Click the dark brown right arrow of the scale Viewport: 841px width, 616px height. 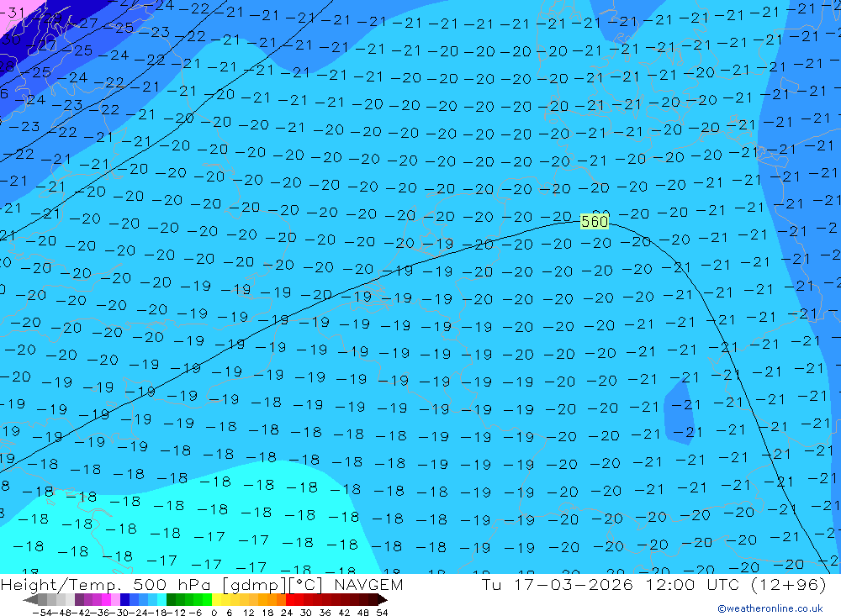(x=383, y=600)
